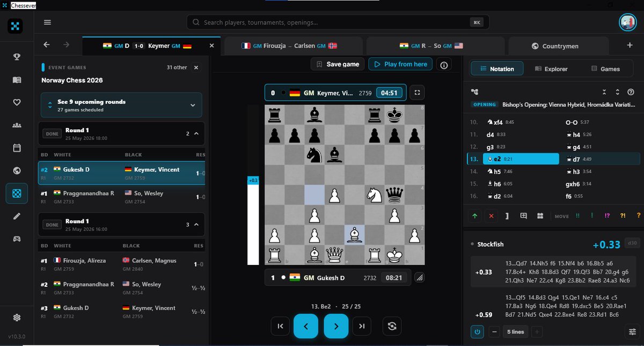
Task: Add a new tab with plus
Action: point(630,45)
